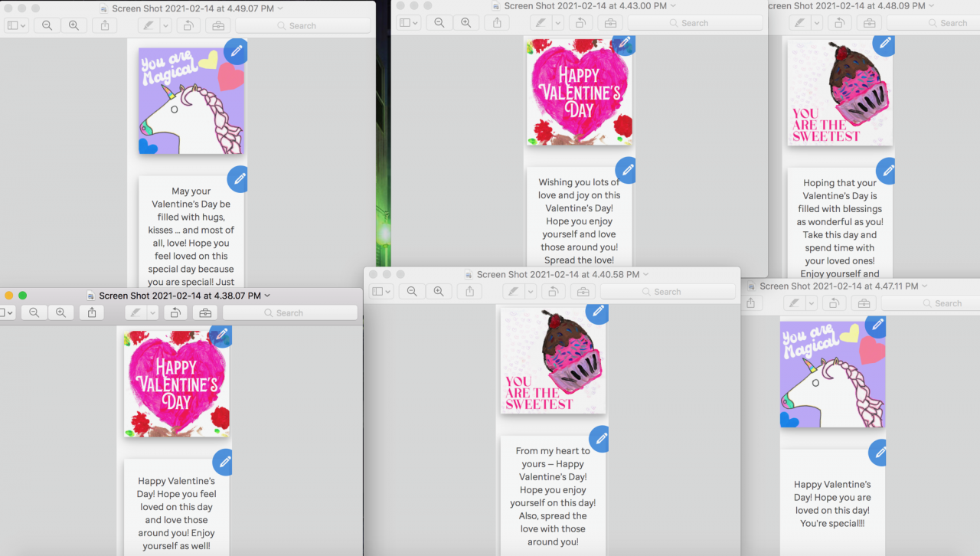Click the Search field in the 4.40.58 PM window
This screenshot has height=556, width=980.
click(x=667, y=292)
